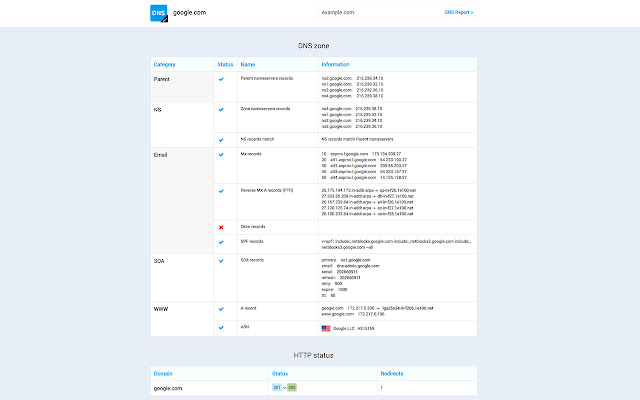Click the green 200 status badge
This screenshot has height=400, width=640.
click(x=292, y=387)
